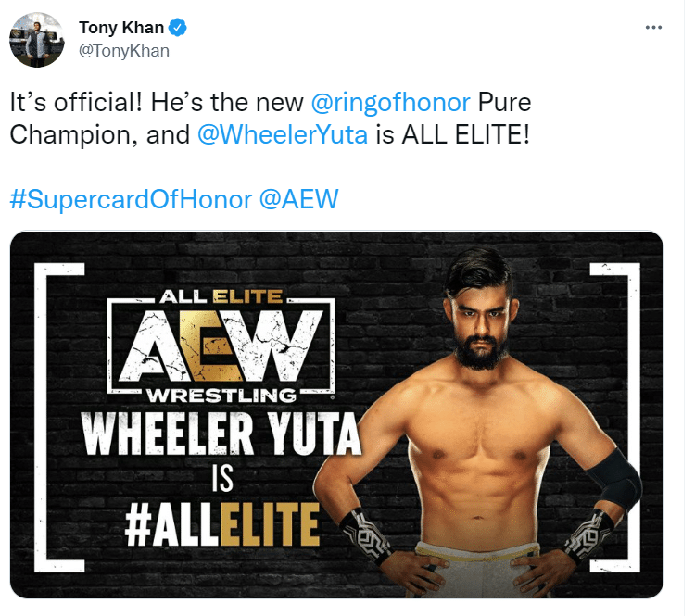This screenshot has height=616, width=695.
Task: Click the black elbow pad on wrestler
Action: 616,480
